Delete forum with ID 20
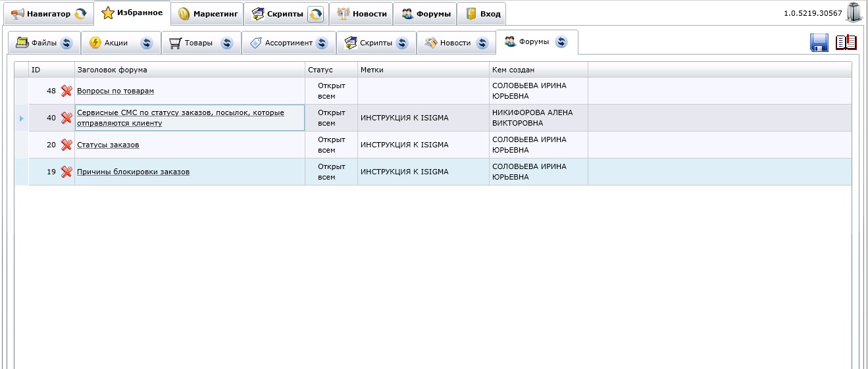Image resolution: width=868 pixels, height=369 pixels. (66, 145)
